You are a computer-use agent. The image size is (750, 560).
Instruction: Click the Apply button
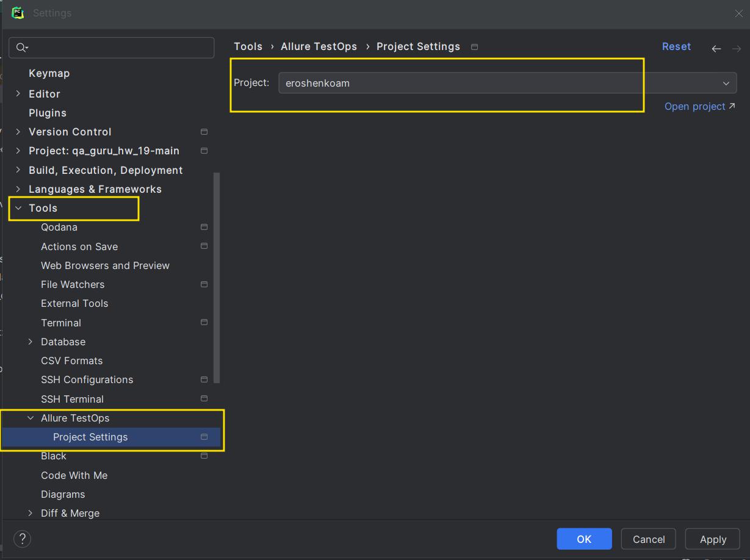[713, 539]
